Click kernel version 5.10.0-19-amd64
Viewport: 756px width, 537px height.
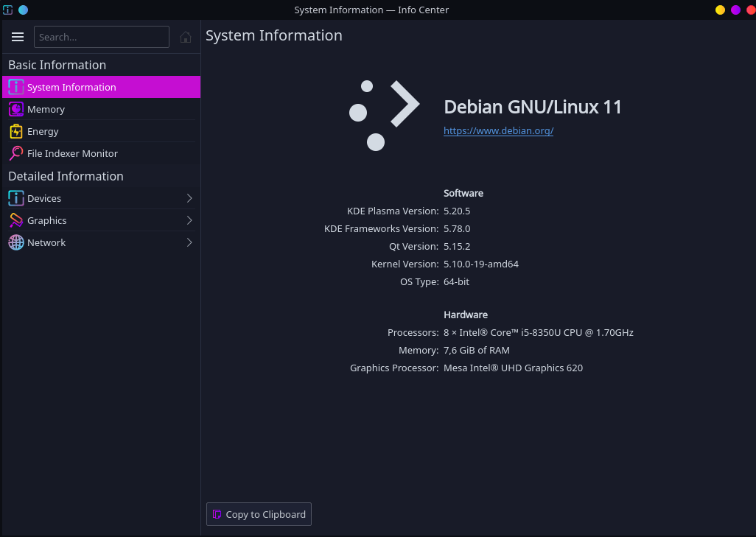(481, 264)
